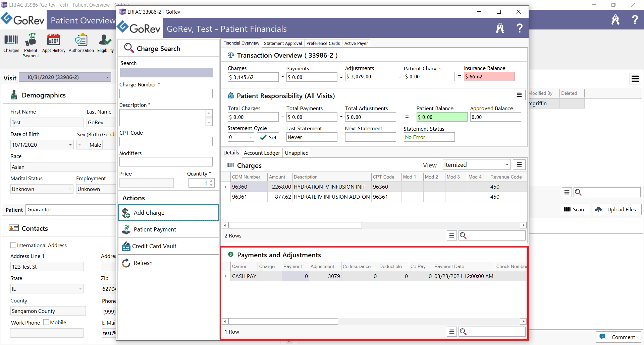
Task: Select HYDRATE IV INFUSION ADD-ON description cell
Action: tap(332, 197)
